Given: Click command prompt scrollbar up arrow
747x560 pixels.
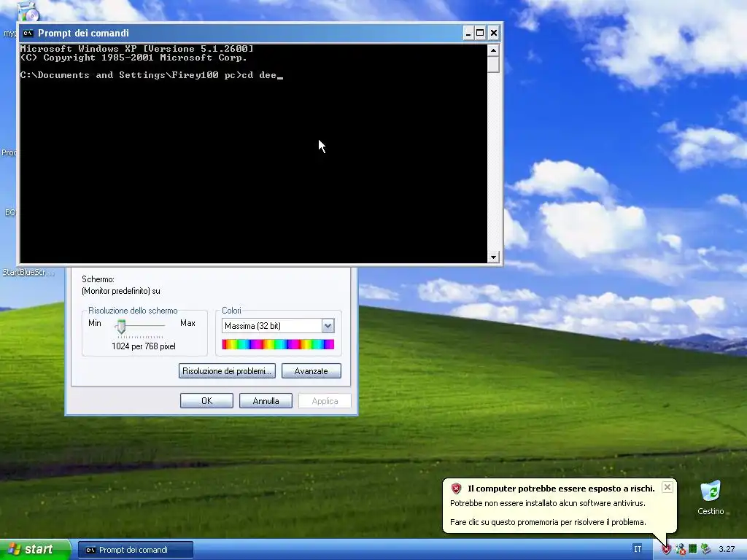Looking at the screenshot, I should [x=493, y=50].
